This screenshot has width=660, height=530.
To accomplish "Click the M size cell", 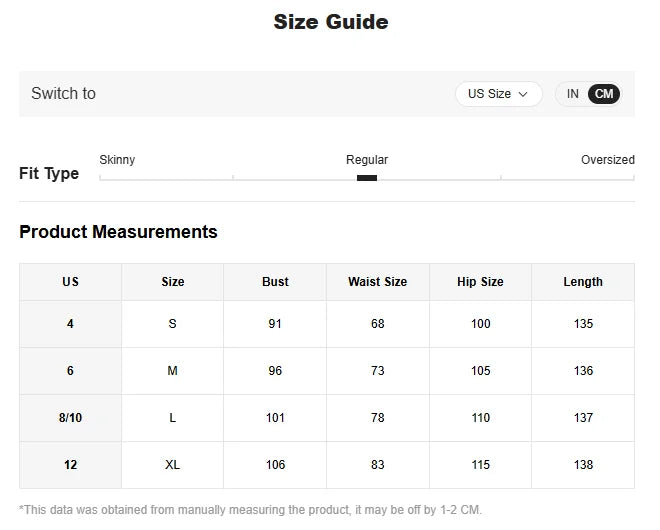I will tap(173, 371).
